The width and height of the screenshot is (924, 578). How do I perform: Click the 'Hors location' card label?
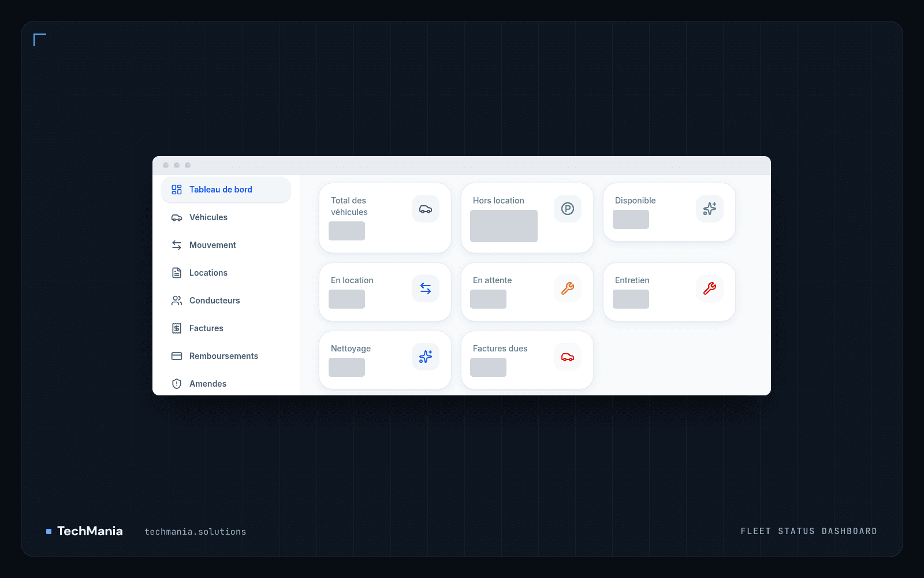point(498,201)
